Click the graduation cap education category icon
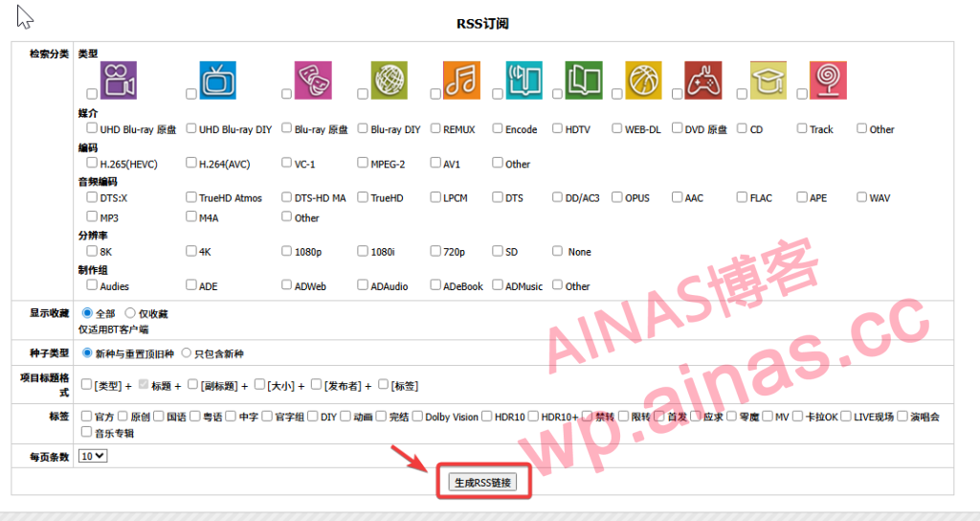Viewport: 980px width, 521px height. point(768,80)
